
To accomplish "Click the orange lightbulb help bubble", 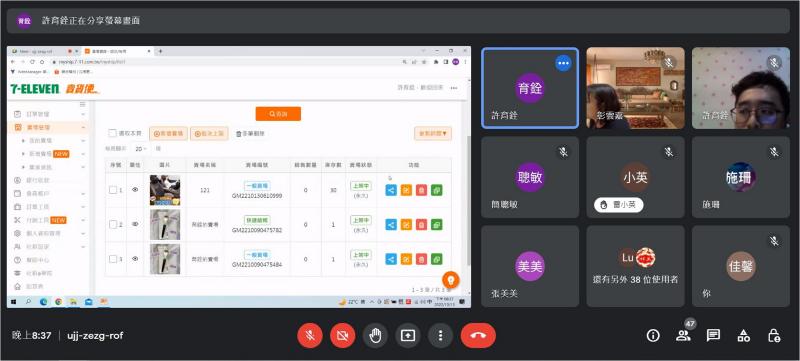I will coord(451,279).
